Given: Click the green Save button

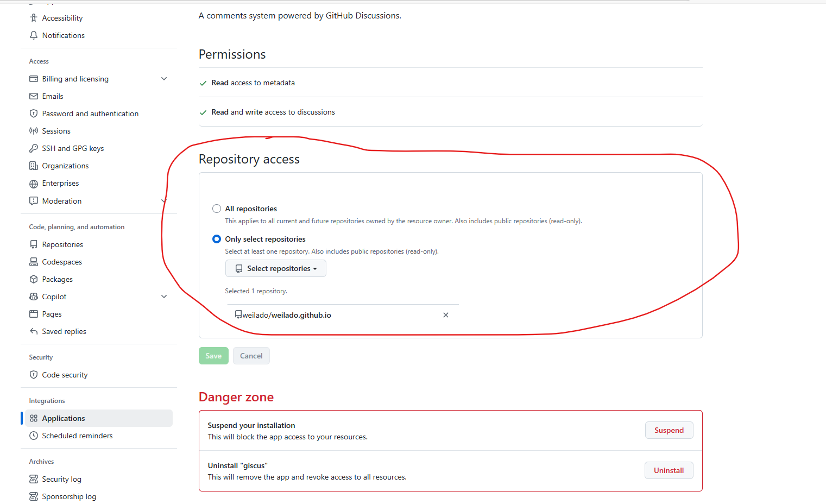Looking at the screenshot, I should (x=213, y=356).
